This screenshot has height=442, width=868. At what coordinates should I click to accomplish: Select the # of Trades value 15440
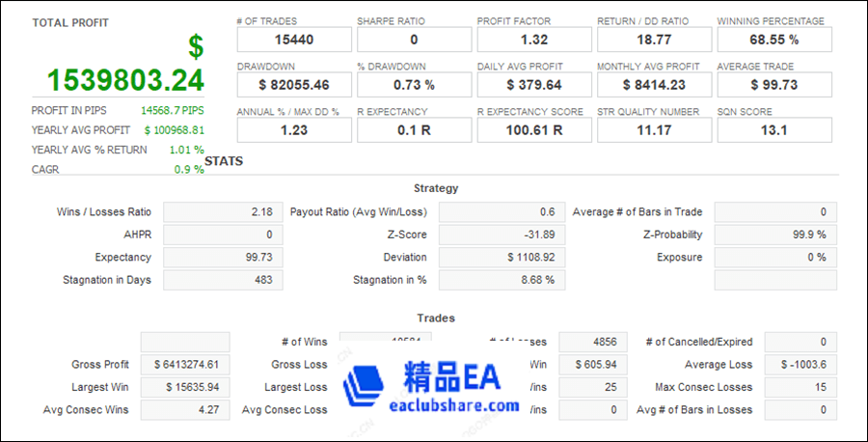(294, 40)
